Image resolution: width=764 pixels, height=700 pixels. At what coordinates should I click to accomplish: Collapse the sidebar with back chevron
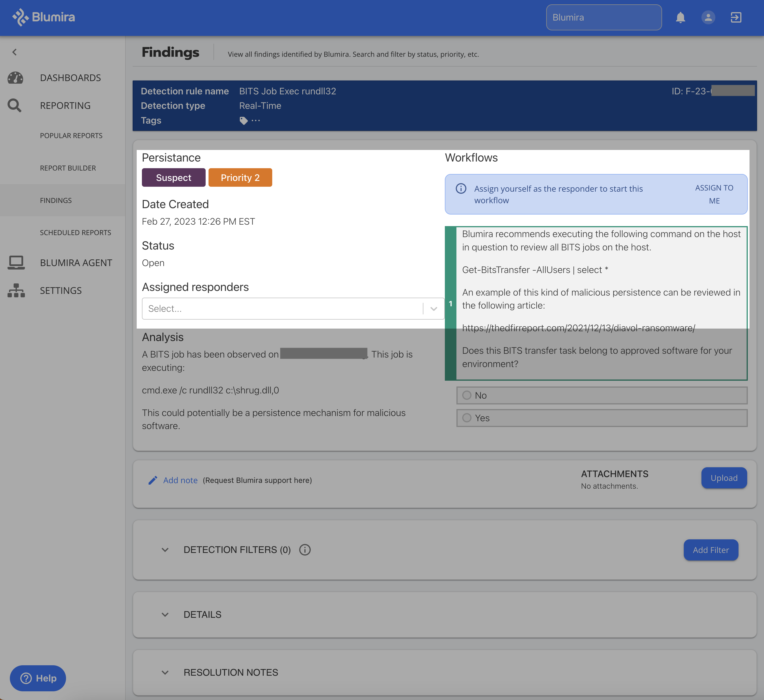click(14, 52)
